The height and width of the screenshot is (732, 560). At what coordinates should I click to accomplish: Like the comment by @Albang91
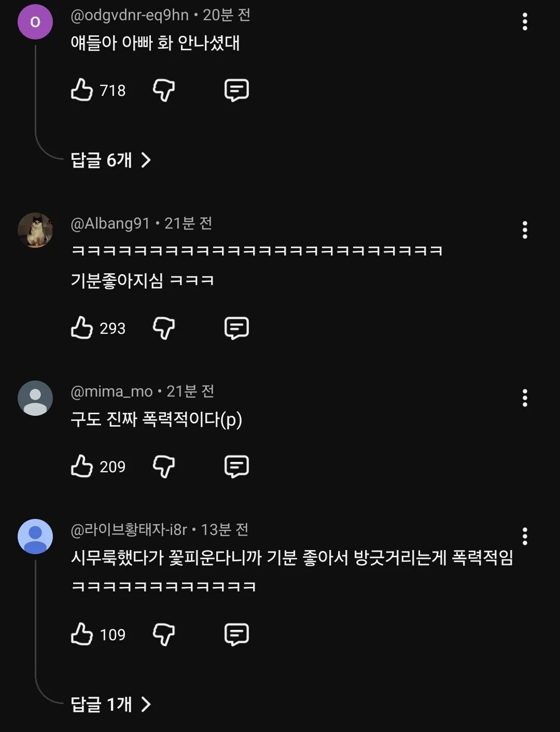click(x=82, y=328)
